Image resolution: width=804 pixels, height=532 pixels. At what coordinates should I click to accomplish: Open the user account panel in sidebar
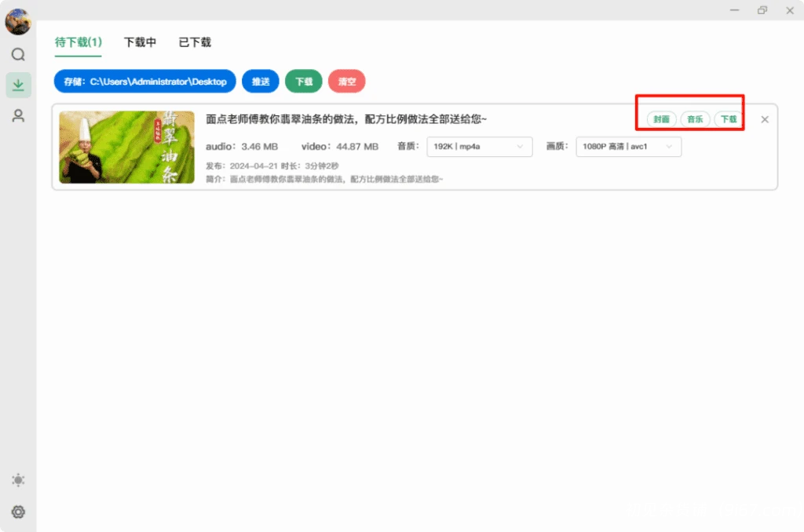(x=18, y=115)
